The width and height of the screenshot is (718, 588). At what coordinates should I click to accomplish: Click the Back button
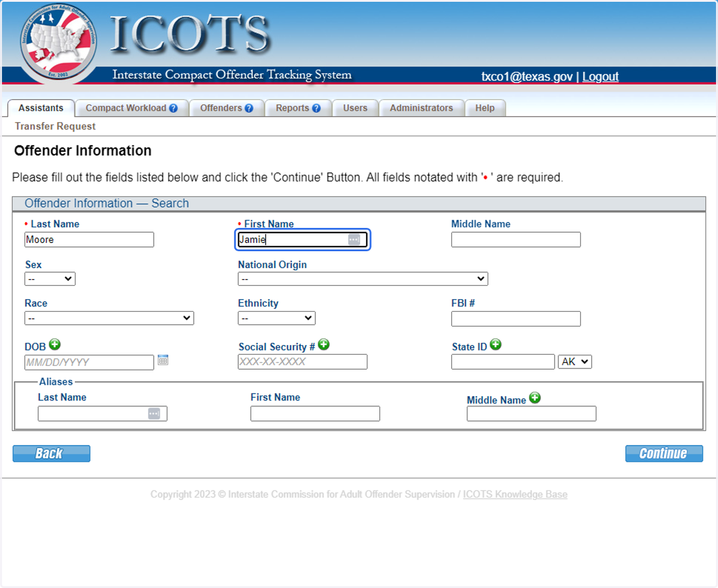tap(51, 453)
